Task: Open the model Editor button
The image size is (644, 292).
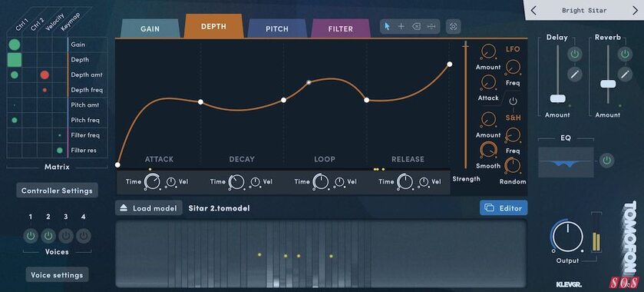Action: tap(504, 208)
